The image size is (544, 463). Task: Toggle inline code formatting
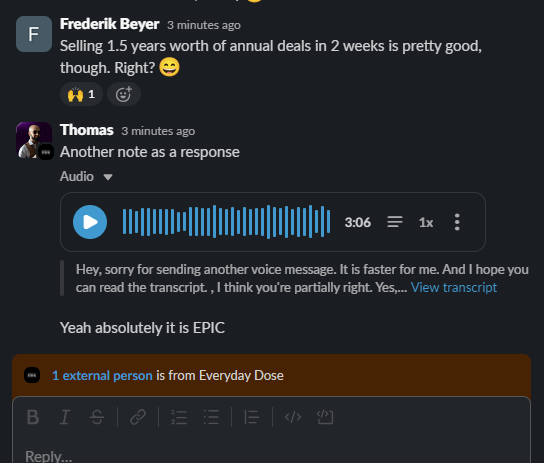coord(293,417)
